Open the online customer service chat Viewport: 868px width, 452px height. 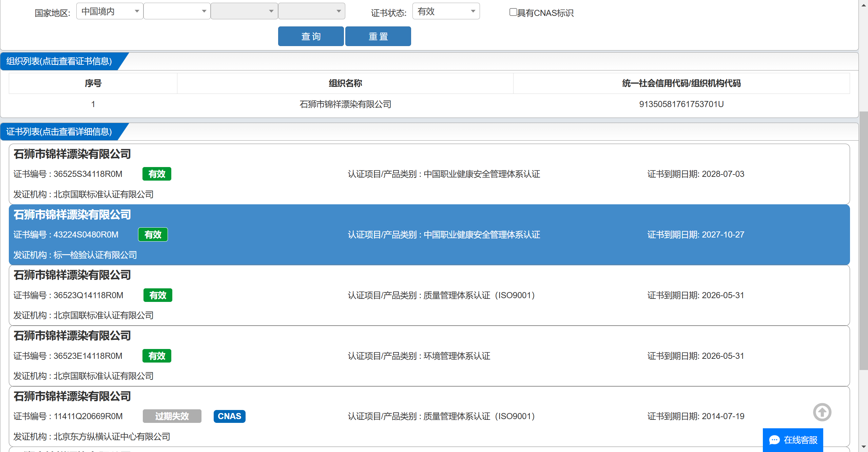793,440
